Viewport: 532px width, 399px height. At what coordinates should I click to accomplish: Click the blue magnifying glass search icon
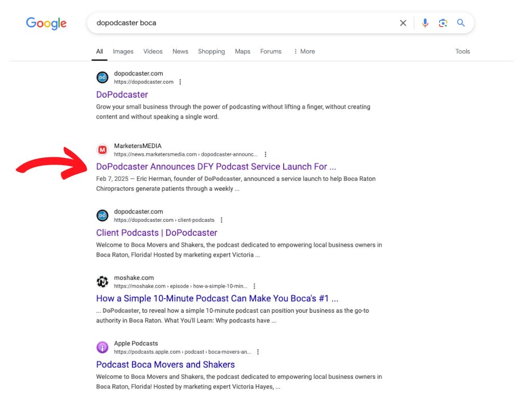(460, 23)
